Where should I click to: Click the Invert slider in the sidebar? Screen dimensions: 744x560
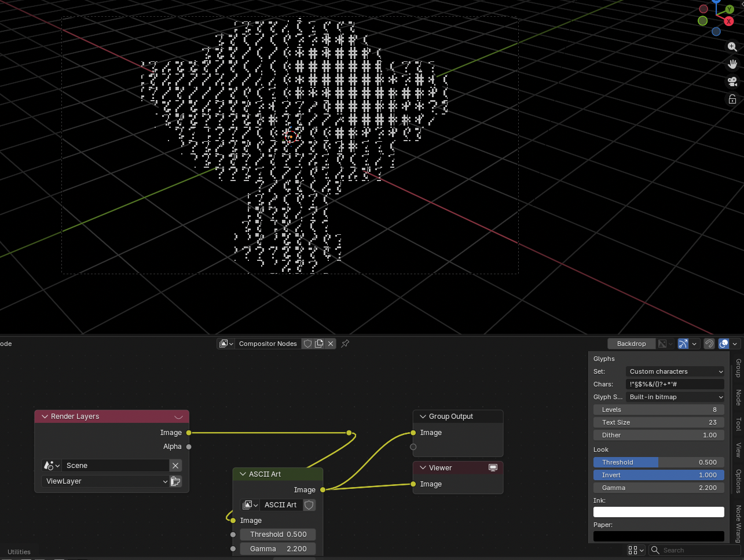pos(659,475)
